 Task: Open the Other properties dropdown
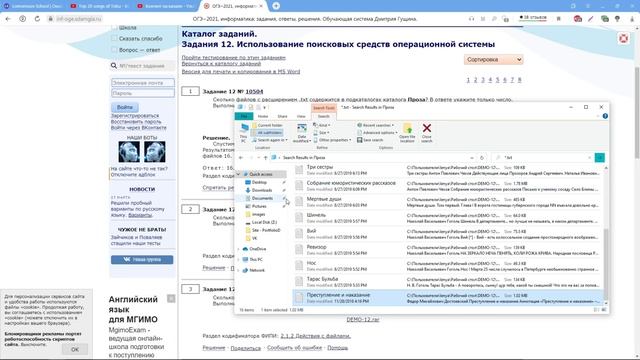[x=332, y=140]
